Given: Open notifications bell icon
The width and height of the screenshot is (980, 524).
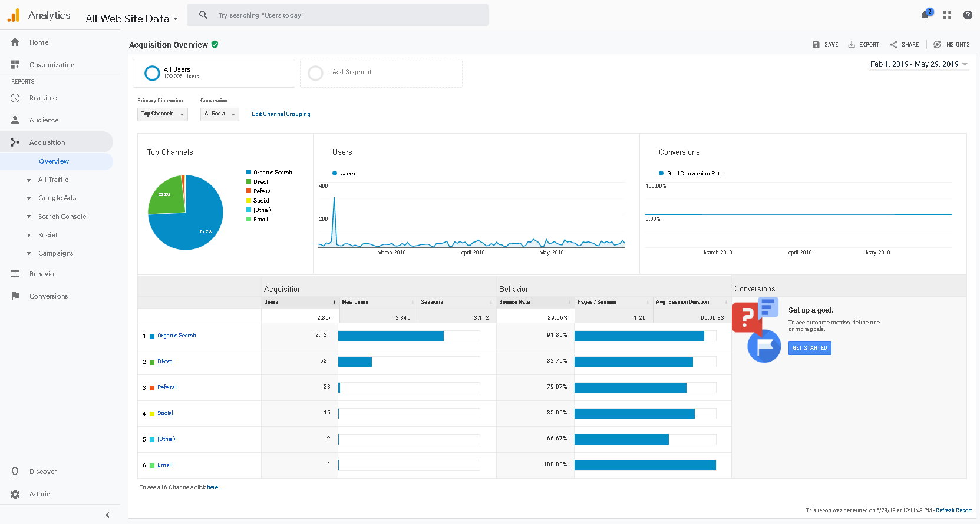Looking at the screenshot, I should click(x=925, y=15).
